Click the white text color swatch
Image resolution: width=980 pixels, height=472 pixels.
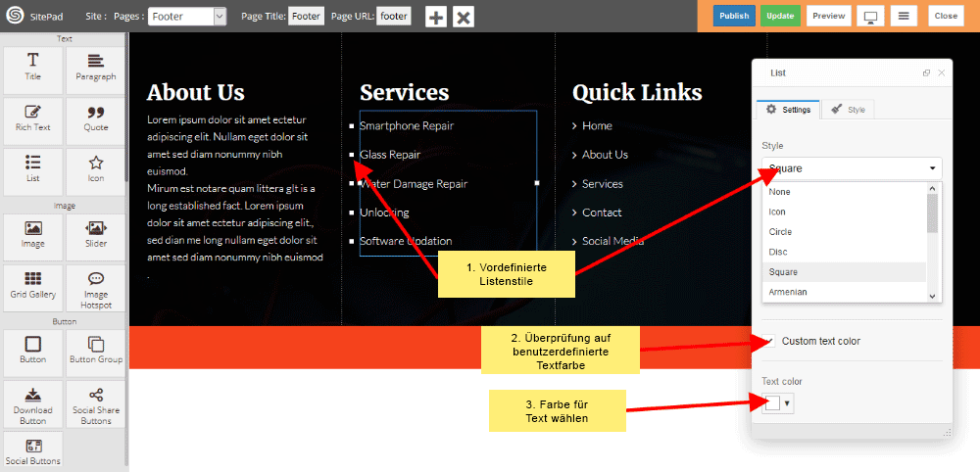click(772, 403)
